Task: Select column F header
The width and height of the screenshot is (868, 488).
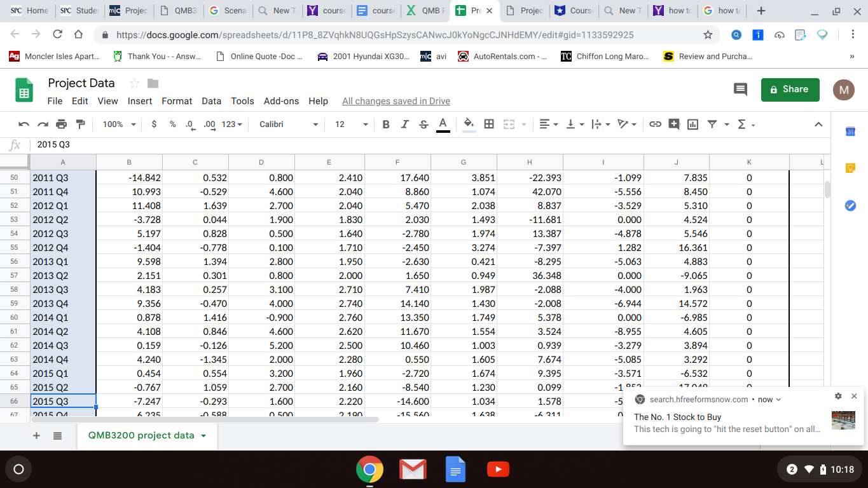Action: (397, 162)
